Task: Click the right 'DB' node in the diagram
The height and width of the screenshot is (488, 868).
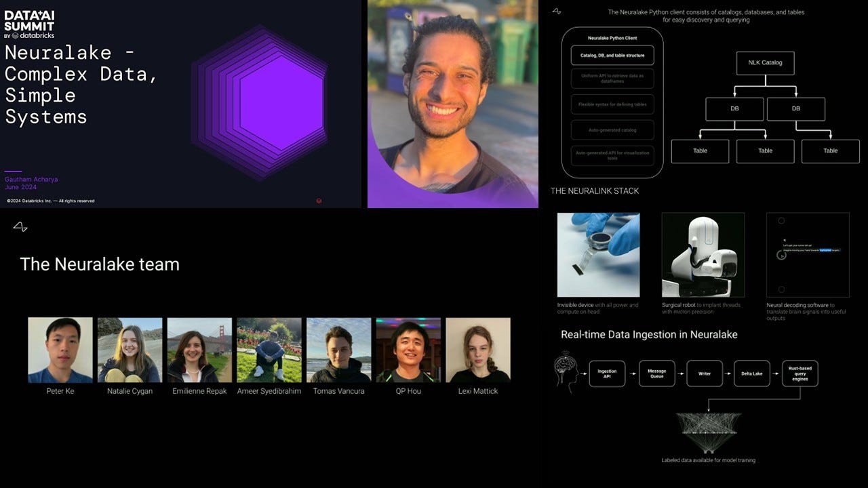Action: tap(796, 109)
